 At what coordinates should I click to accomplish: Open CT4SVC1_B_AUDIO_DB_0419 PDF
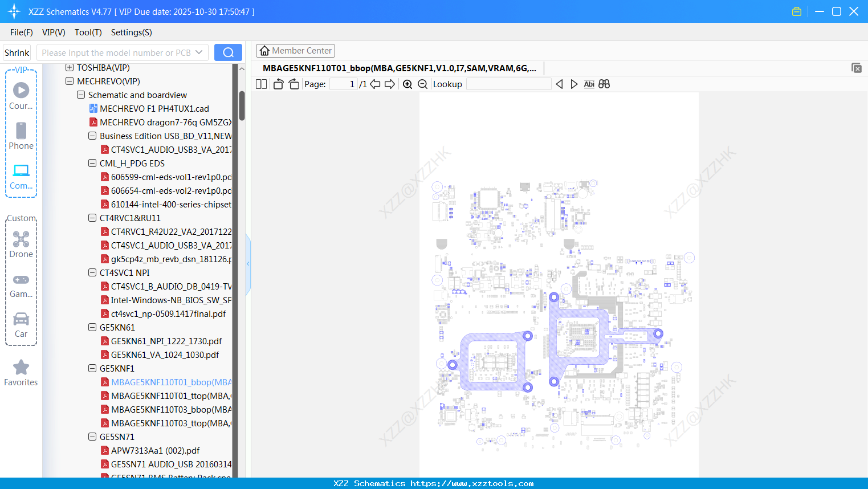166,287
